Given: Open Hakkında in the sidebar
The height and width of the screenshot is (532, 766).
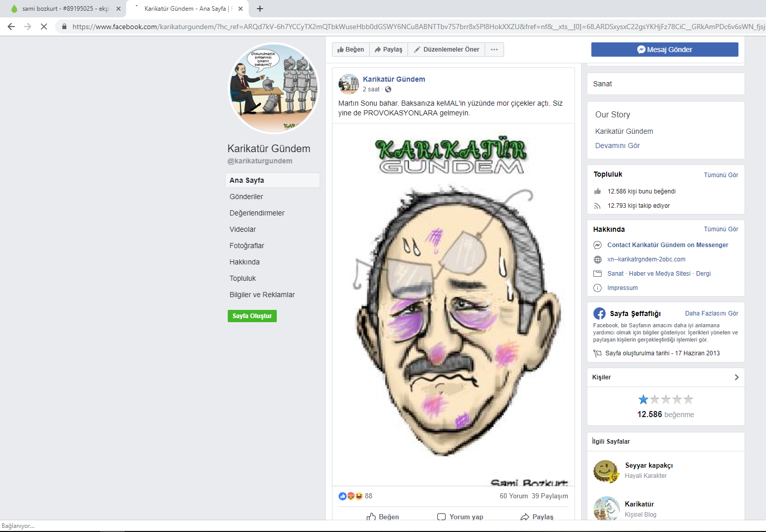Looking at the screenshot, I should click(245, 262).
